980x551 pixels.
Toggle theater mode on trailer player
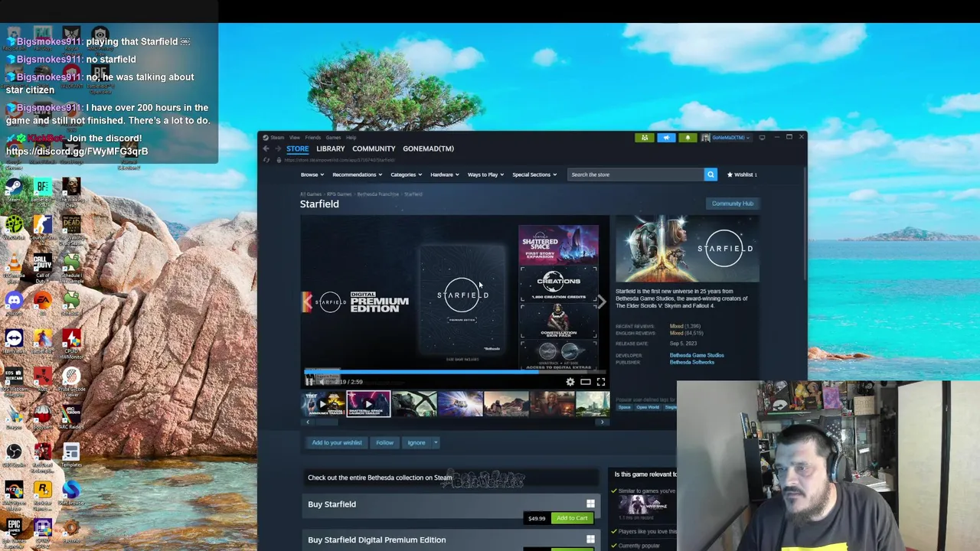click(x=586, y=381)
